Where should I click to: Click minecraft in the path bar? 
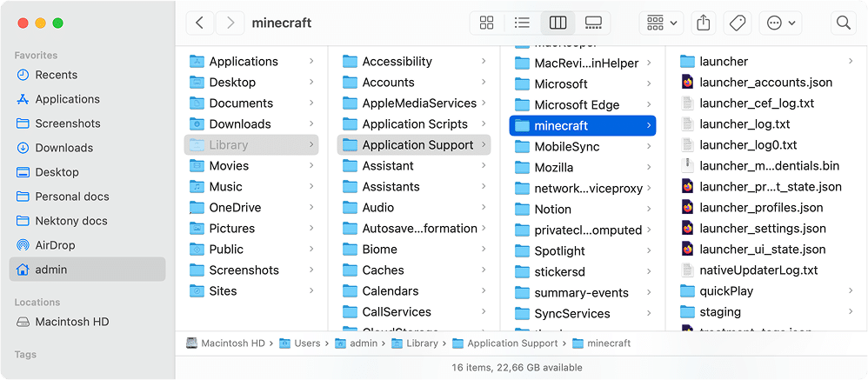point(601,343)
